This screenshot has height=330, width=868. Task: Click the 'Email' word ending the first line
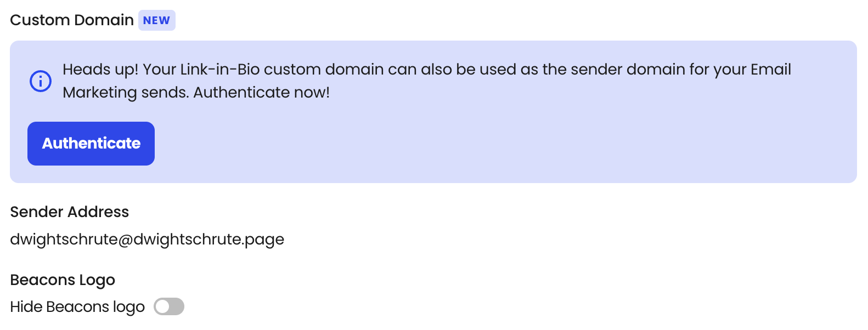(x=771, y=70)
